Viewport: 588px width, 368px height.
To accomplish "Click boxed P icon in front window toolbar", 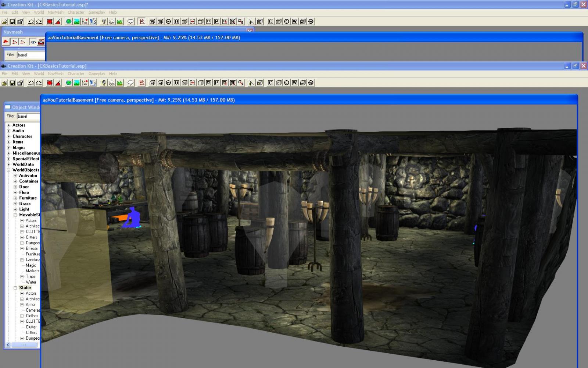I will (x=217, y=83).
